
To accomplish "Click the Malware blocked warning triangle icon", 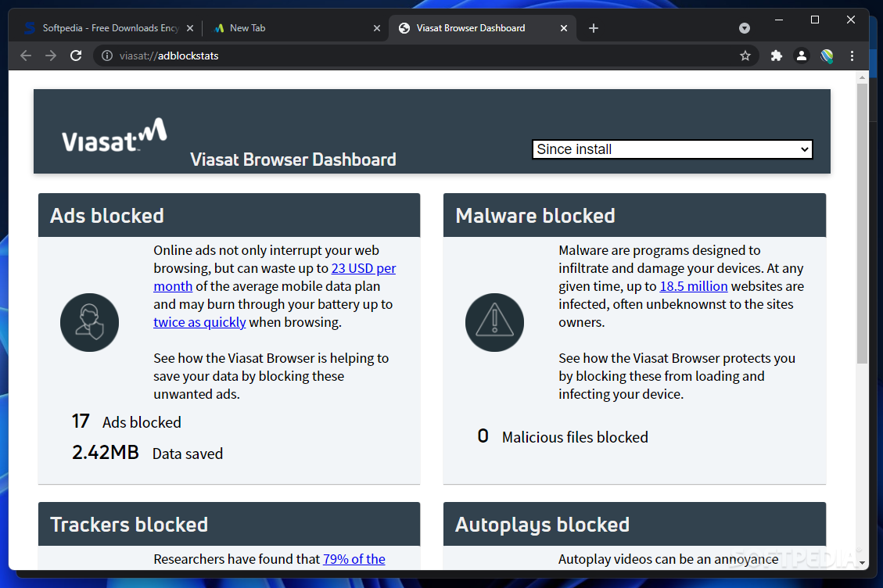I will [x=494, y=322].
